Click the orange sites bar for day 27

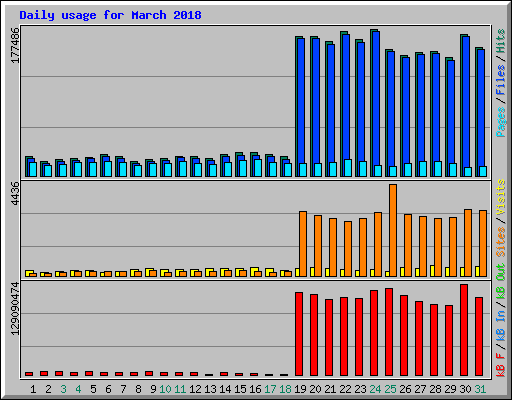pyautogui.click(x=423, y=246)
